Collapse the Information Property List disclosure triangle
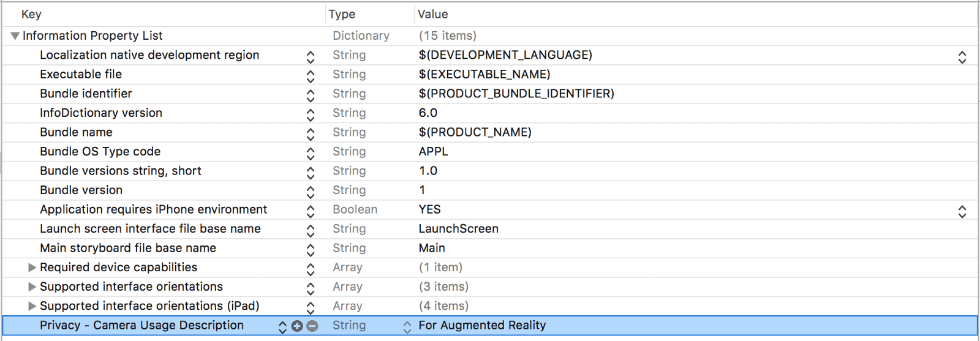980x341 pixels. [15, 36]
